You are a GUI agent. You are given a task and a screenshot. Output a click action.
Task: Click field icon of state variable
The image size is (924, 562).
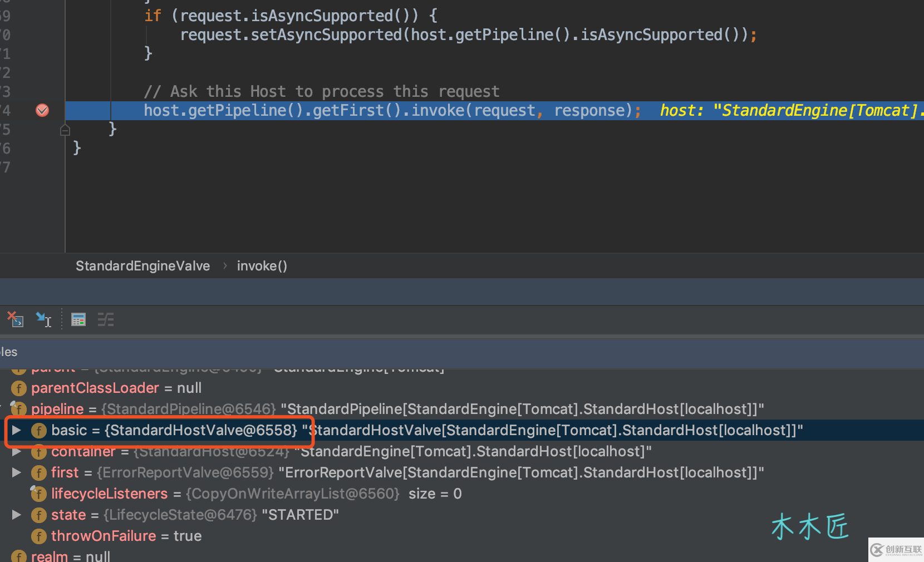tap(39, 515)
